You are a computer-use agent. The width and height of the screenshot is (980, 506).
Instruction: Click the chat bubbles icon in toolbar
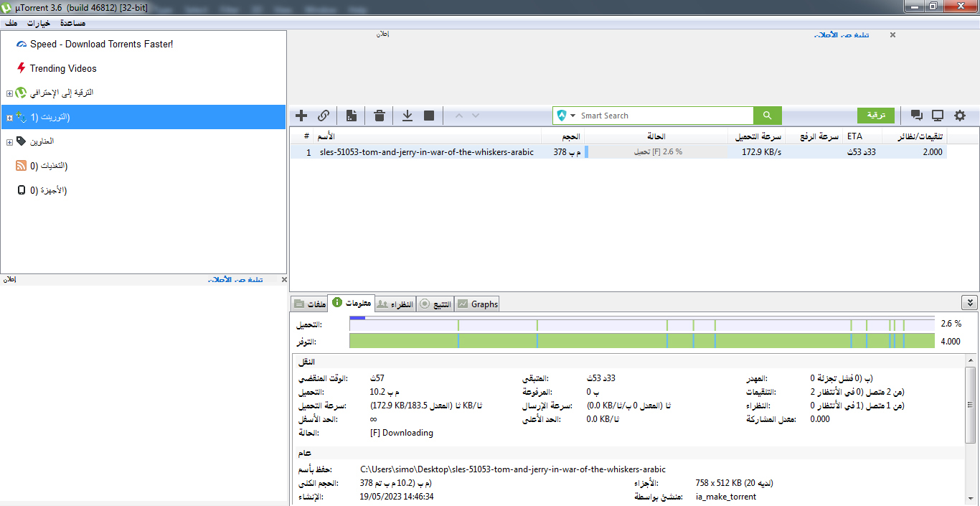(x=916, y=116)
